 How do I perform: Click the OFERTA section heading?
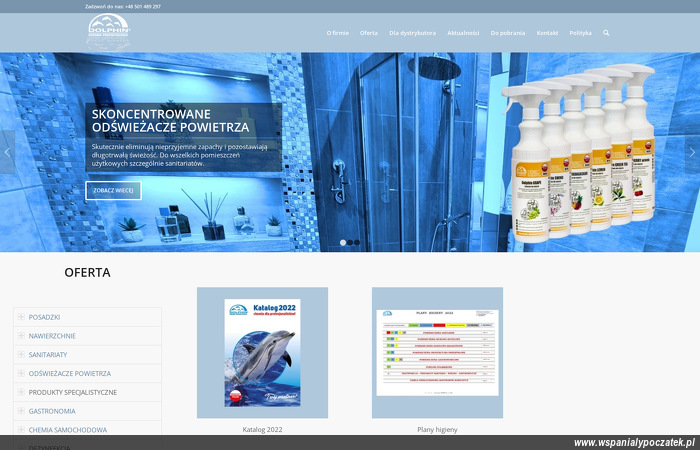point(87,272)
